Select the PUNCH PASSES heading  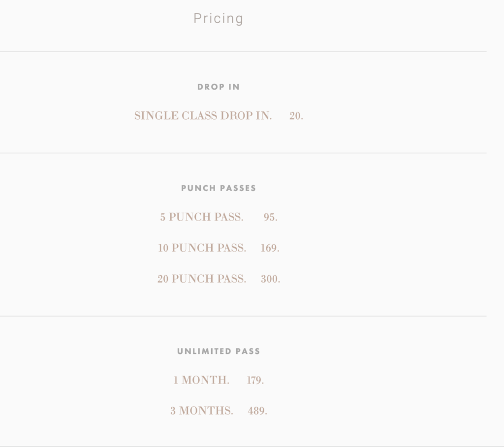219,188
